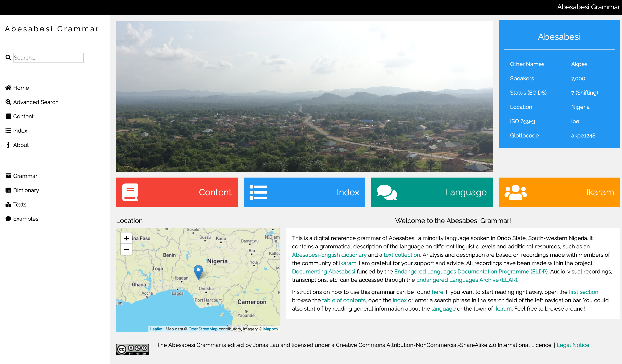Open the Mapbox attribution link
Viewport: 622px width, 364px height.
coord(271,329)
